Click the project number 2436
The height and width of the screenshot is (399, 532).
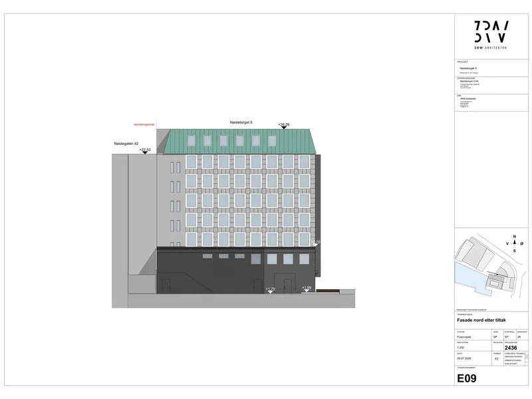pyautogui.click(x=511, y=348)
